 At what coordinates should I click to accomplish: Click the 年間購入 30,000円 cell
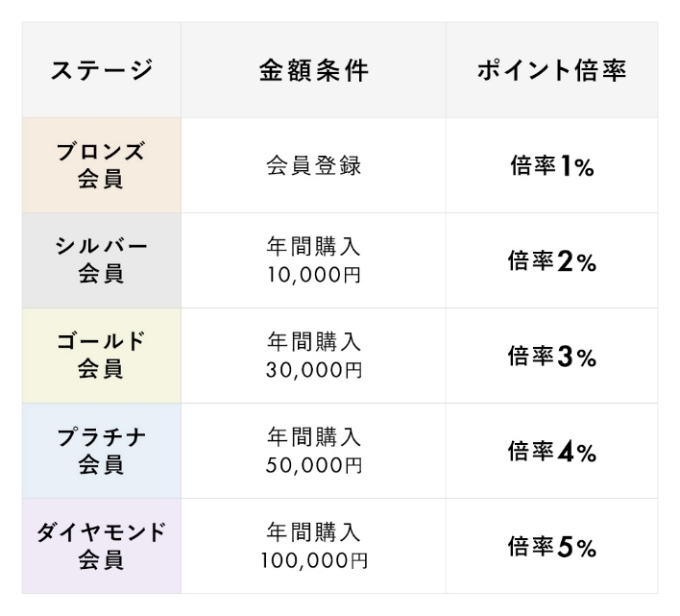click(x=313, y=356)
